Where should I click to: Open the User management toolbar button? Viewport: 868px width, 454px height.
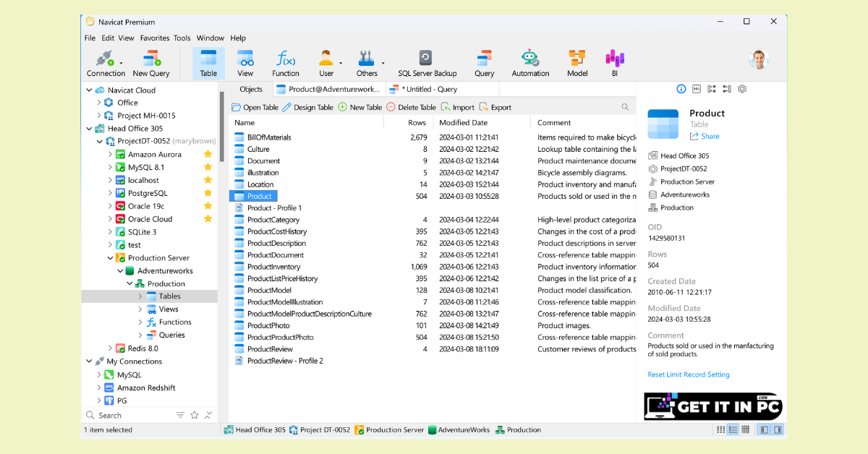coord(326,64)
